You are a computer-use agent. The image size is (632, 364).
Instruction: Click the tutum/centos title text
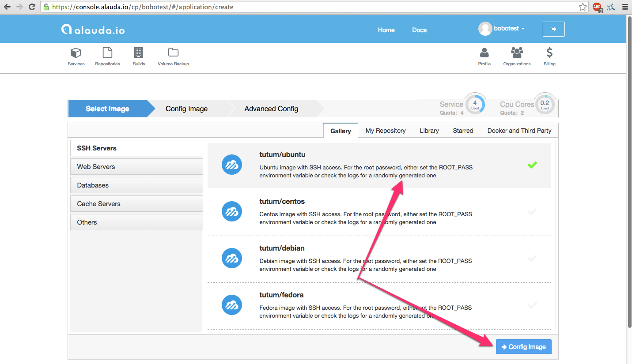[282, 202]
